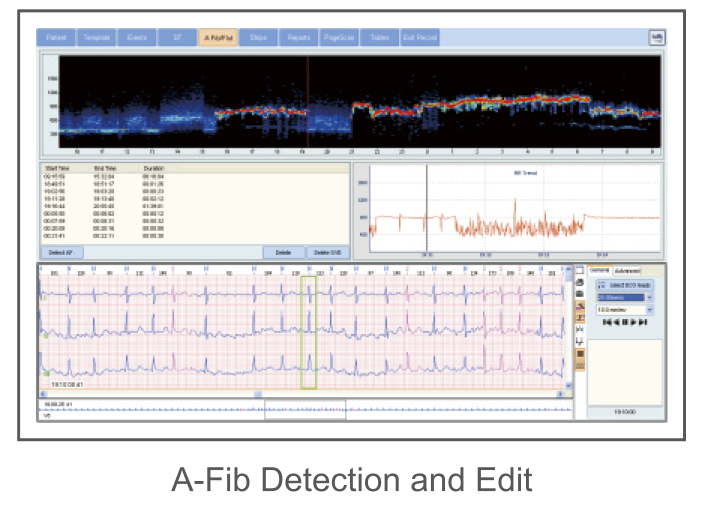The image size is (714, 520).
Task: Open the paper speed dropdown
Action: click(649, 297)
